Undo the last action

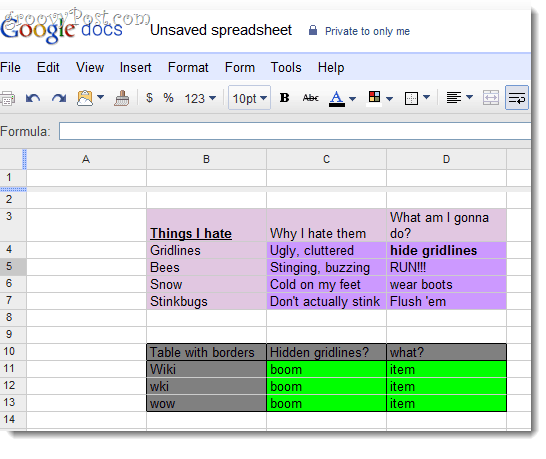point(33,99)
